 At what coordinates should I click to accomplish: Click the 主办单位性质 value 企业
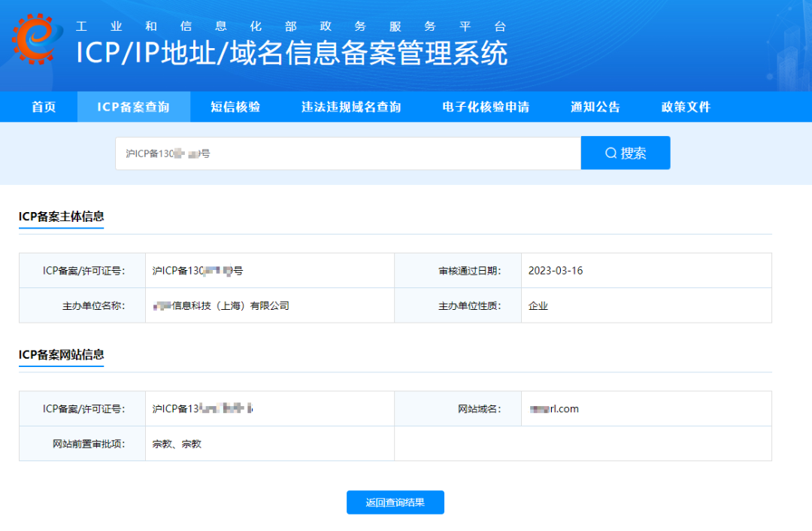tap(535, 305)
